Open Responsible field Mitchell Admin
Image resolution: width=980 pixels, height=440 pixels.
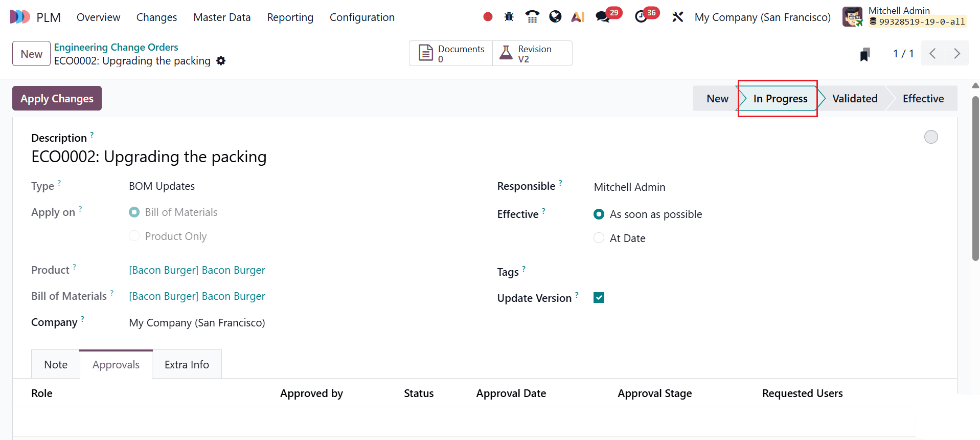[x=629, y=187]
